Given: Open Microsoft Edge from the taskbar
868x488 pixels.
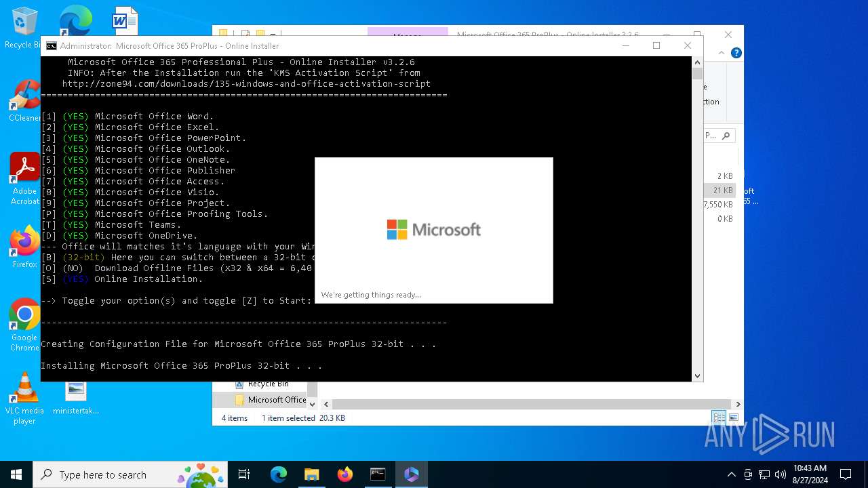Looking at the screenshot, I should point(279,474).
